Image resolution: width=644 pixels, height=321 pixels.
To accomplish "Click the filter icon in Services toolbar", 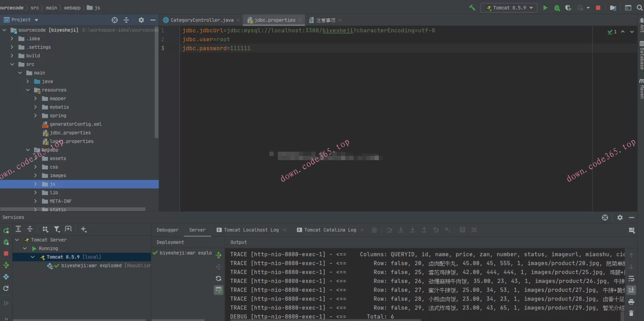I will (x=56, y=229).
